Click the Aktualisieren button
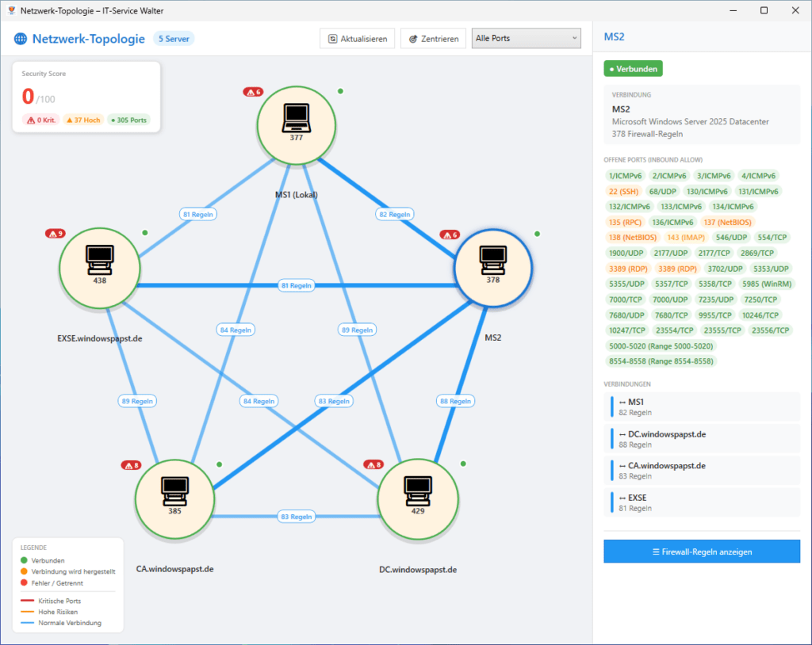 click(357, 38)
